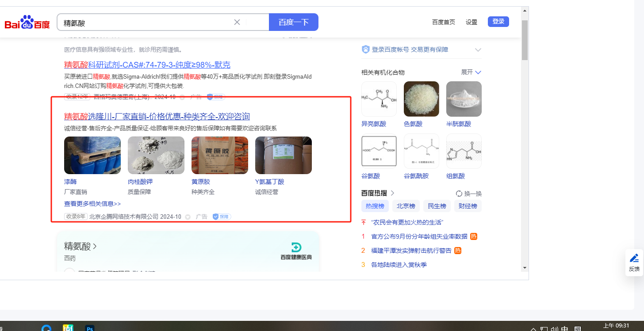Click the 登录 button
Viewport: 644px width, 331px height.
[x=498, y=22]
